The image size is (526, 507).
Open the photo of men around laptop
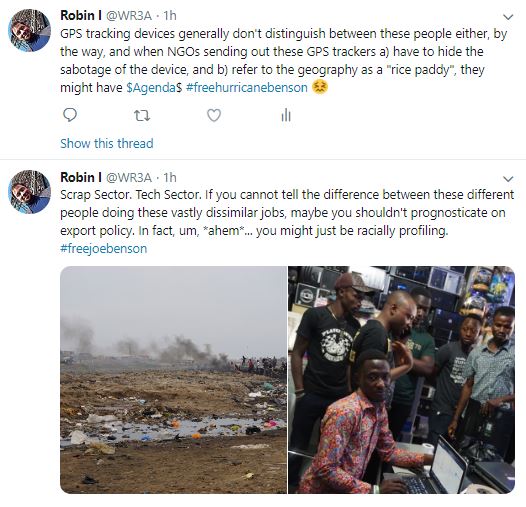[402, 380]
